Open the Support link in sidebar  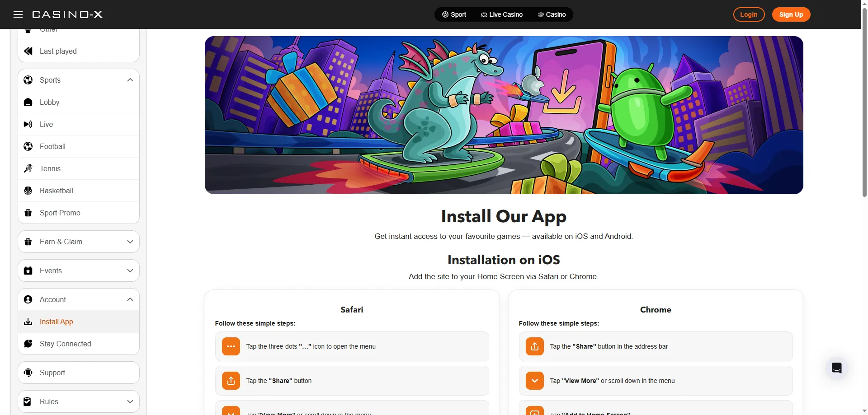[79, 373]
